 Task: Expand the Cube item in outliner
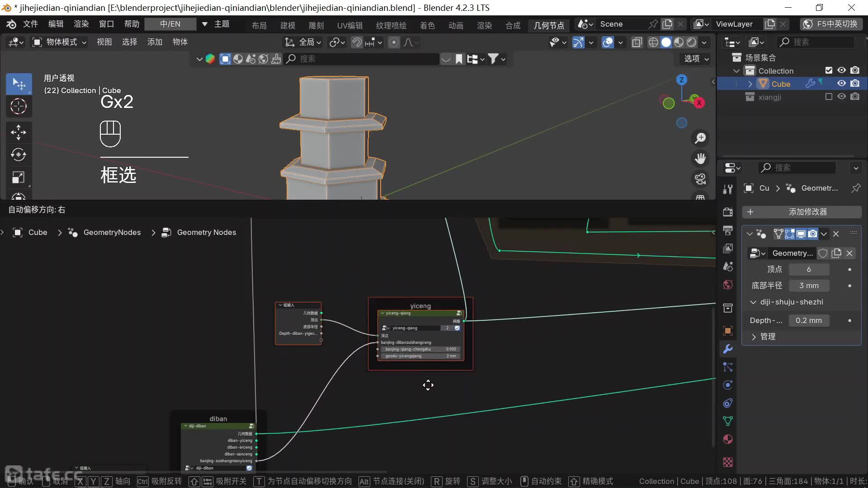tap(750, 84)
